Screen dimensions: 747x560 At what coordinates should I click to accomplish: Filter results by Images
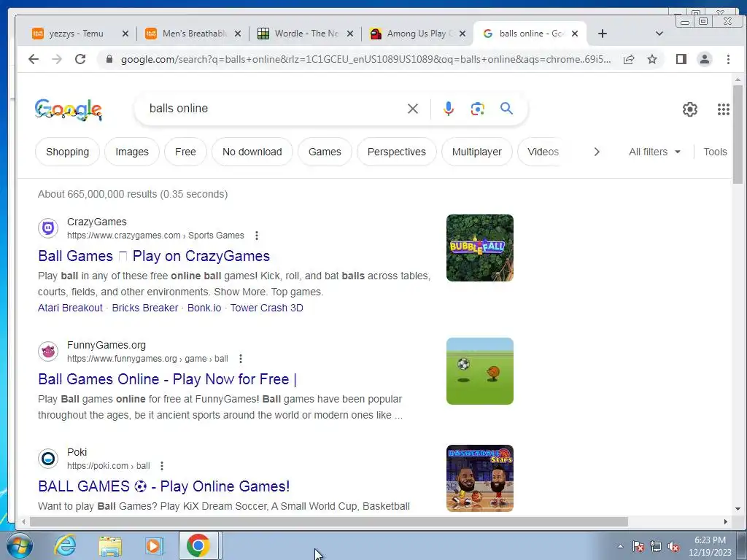[132, 152]
